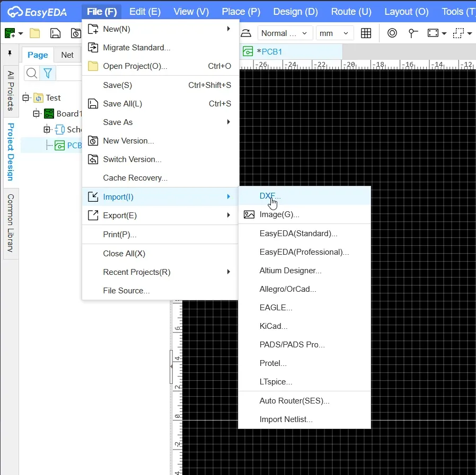Open the Normal routing mode dropdown

284,33
